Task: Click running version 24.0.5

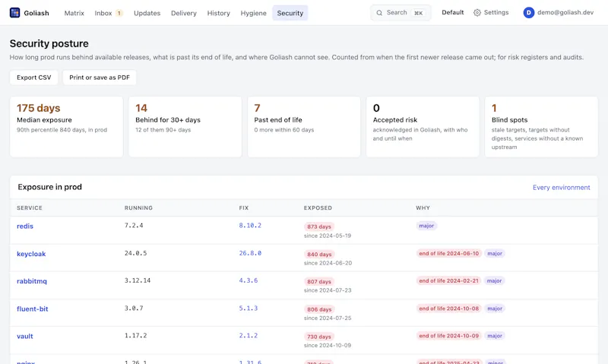Action: [136, 253]
